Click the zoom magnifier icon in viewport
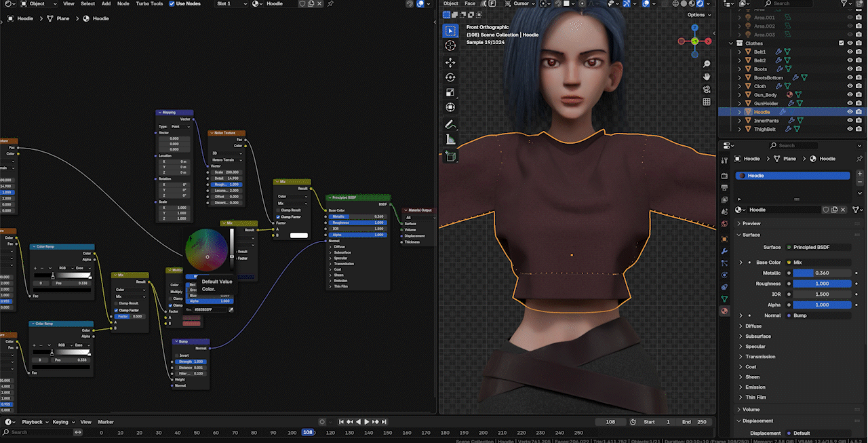The height and width of the screenshot is (443, 868). coord(707,64)
